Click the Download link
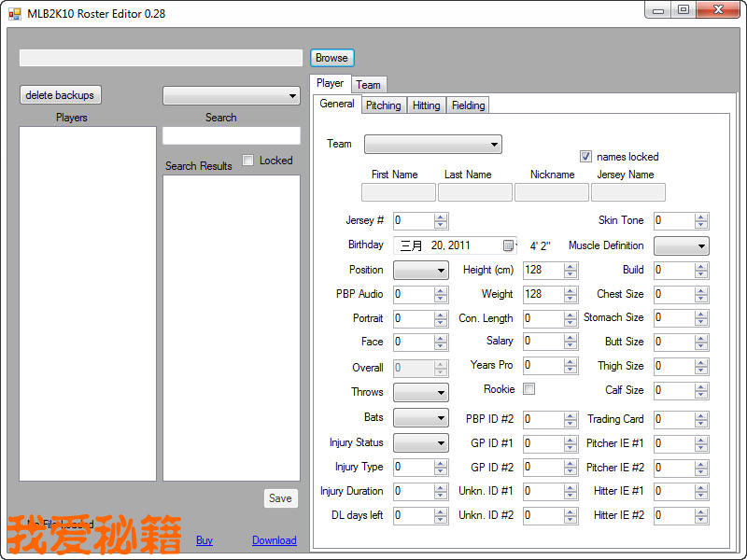747x560 pixels. [x=274, y=540]
